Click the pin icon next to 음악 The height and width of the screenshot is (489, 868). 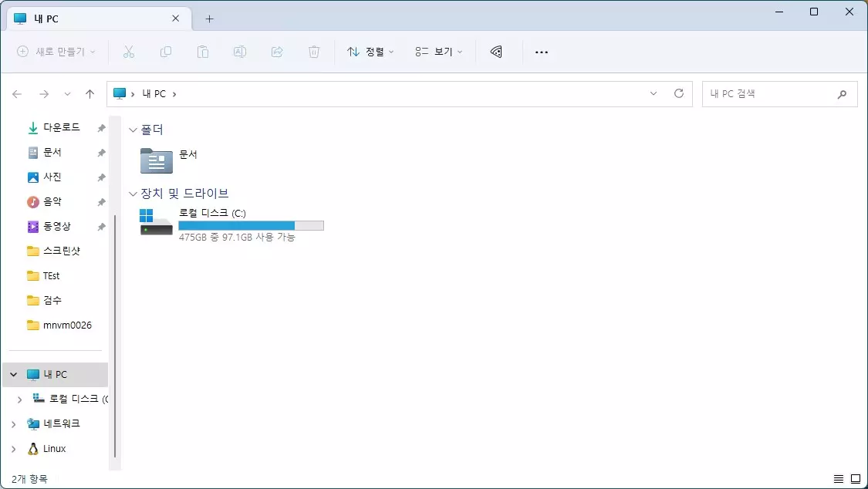point(101,202)
